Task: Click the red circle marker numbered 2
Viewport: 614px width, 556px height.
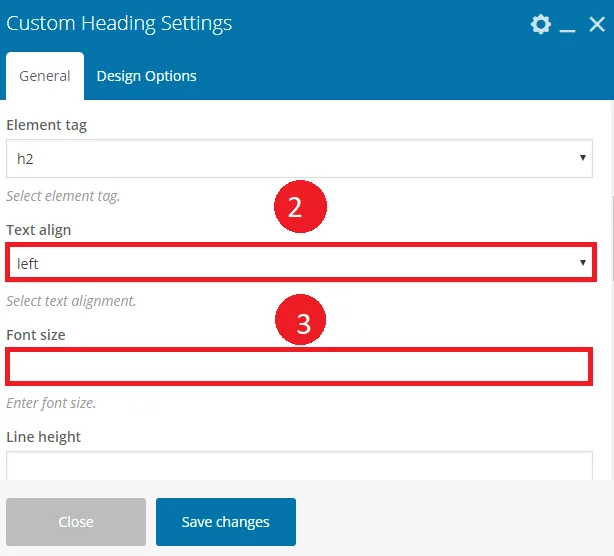Action: pyautogui.click(x=300, y=206)
